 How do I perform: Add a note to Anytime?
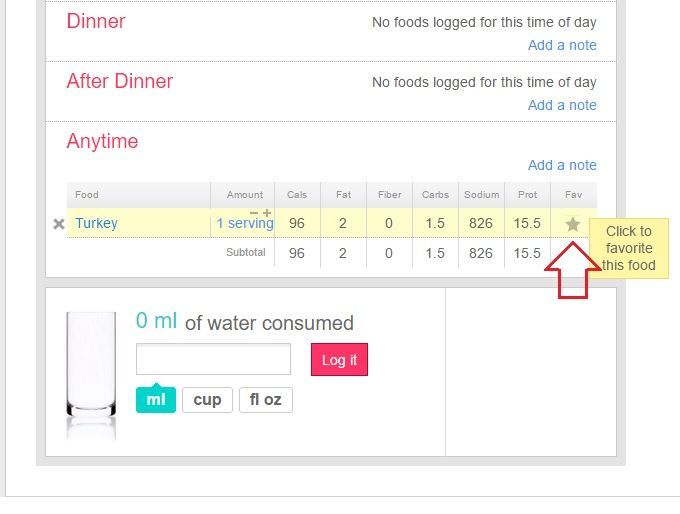pos(562,165)
